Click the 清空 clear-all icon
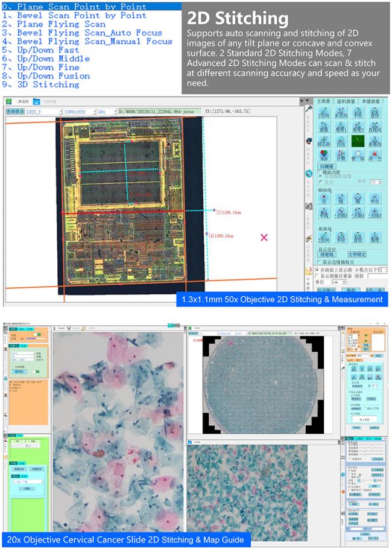The height and width of the screenshot is (549, 392). (x=375, y=157)
